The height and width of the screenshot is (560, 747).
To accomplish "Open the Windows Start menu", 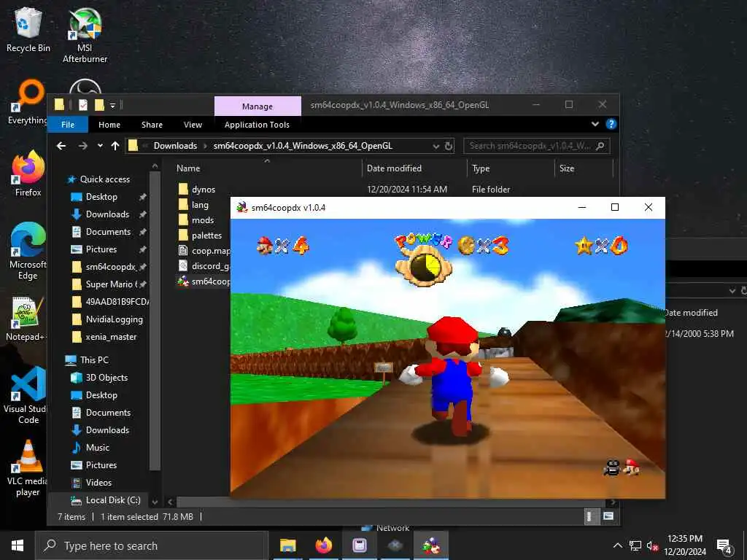I will coord(18,545).
